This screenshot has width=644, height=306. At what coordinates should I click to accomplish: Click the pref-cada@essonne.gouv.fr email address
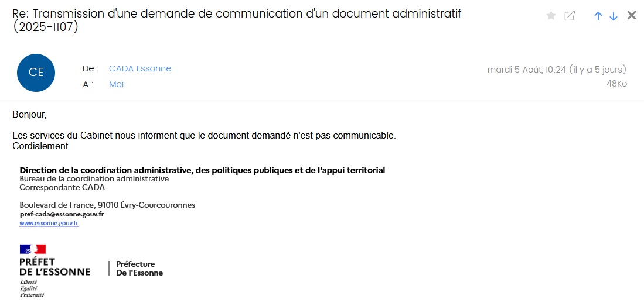click(x=62, y=214)
